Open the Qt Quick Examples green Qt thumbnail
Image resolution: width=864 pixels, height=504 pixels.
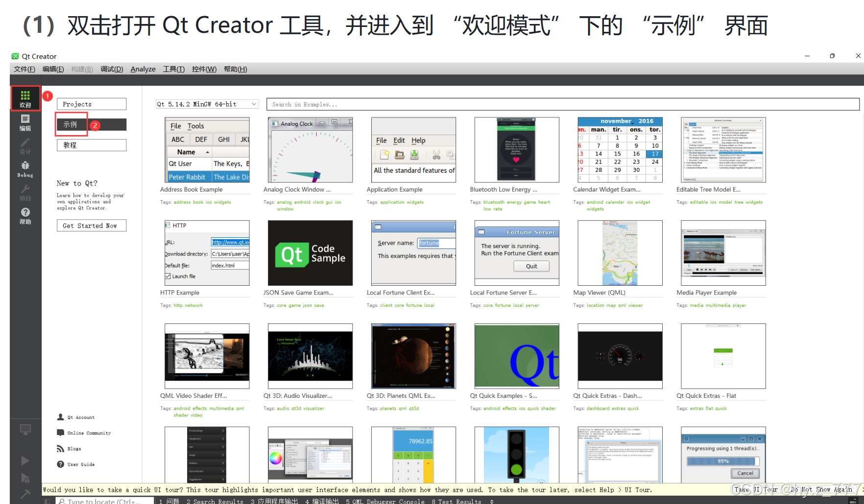[517, 356]
